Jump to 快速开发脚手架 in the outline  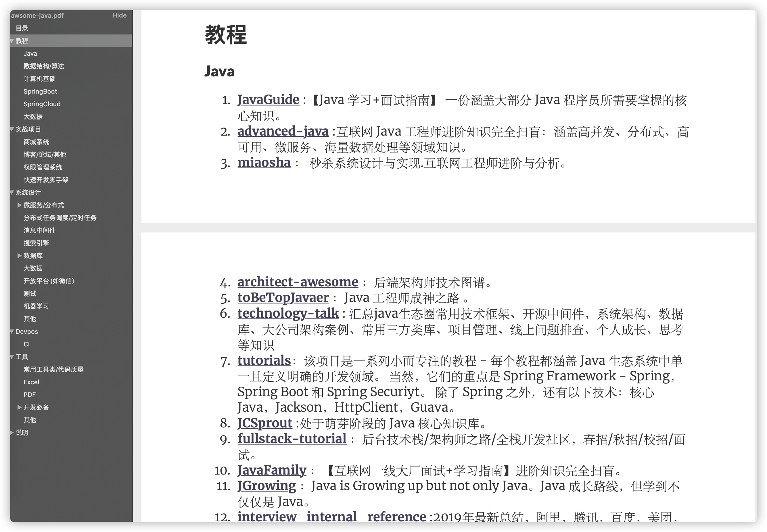coord(46,180)
